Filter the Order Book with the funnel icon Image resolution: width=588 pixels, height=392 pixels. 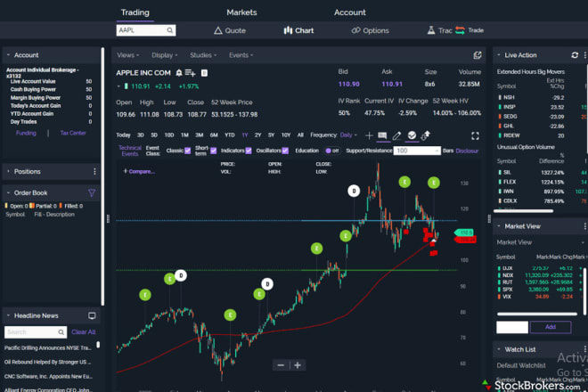[92, 192]
